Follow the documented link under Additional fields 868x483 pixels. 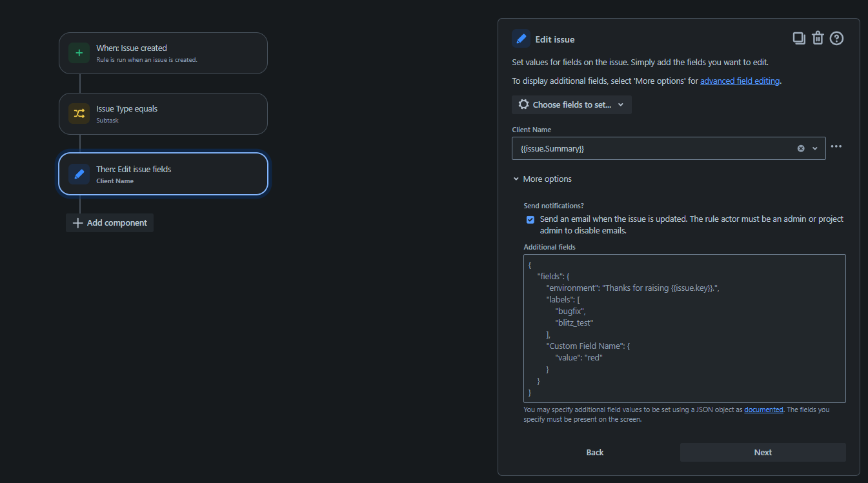763,409
